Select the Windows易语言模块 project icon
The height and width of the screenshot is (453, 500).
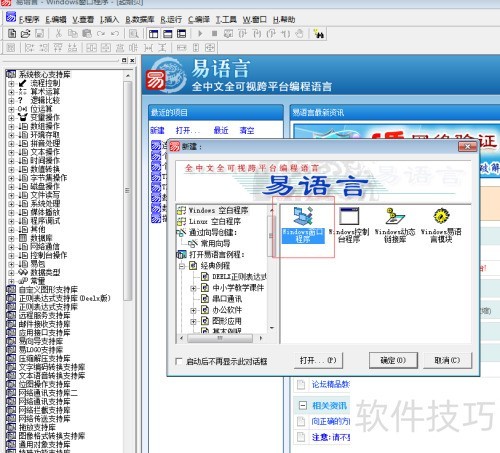(x=441, y=224)
